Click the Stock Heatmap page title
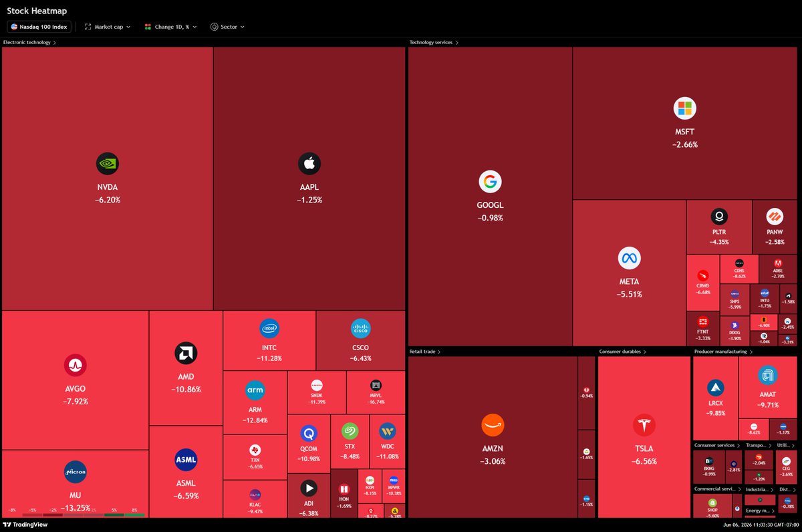 (37, 11)
